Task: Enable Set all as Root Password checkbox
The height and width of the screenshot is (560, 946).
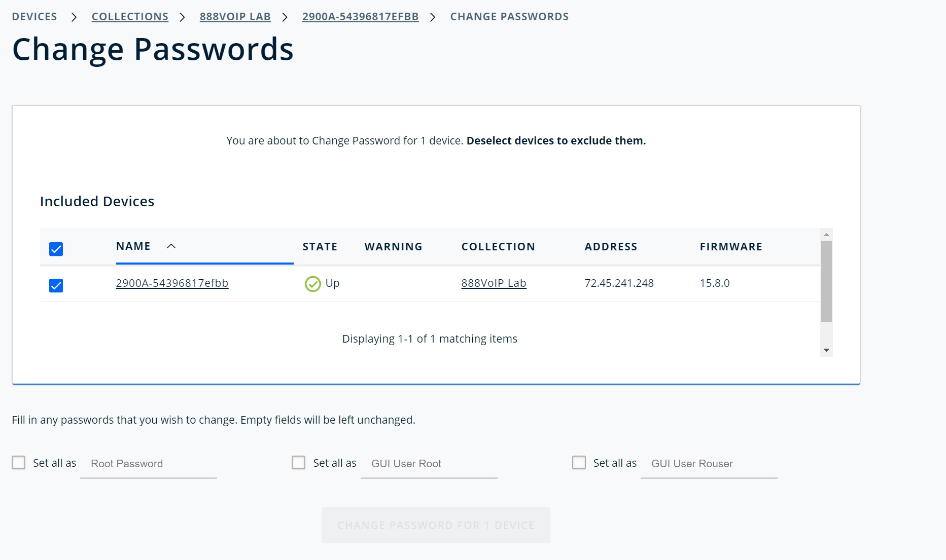Action: (19, 463)
